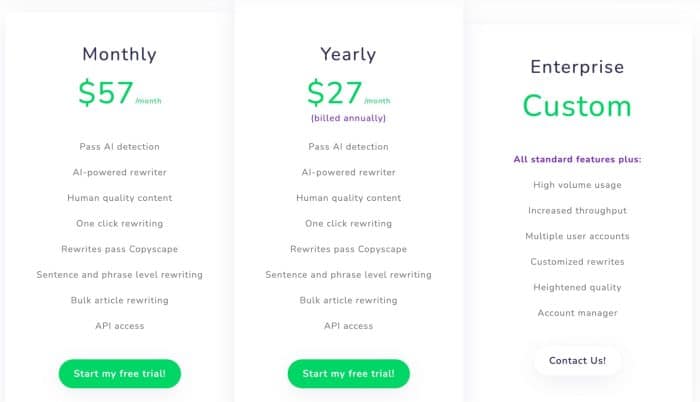Click All standard features plus label
The height and width of the screenshot is (402, 700).
coord(577,159)
